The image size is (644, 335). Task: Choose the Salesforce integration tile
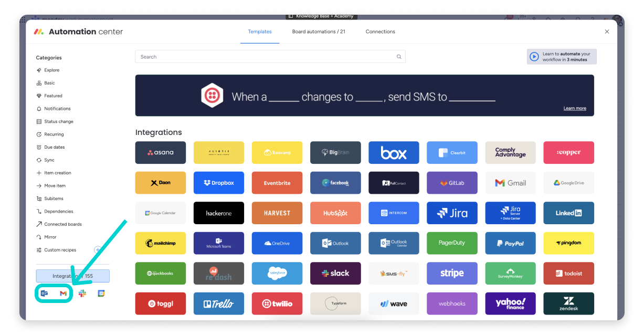click(x=277, y=274)
